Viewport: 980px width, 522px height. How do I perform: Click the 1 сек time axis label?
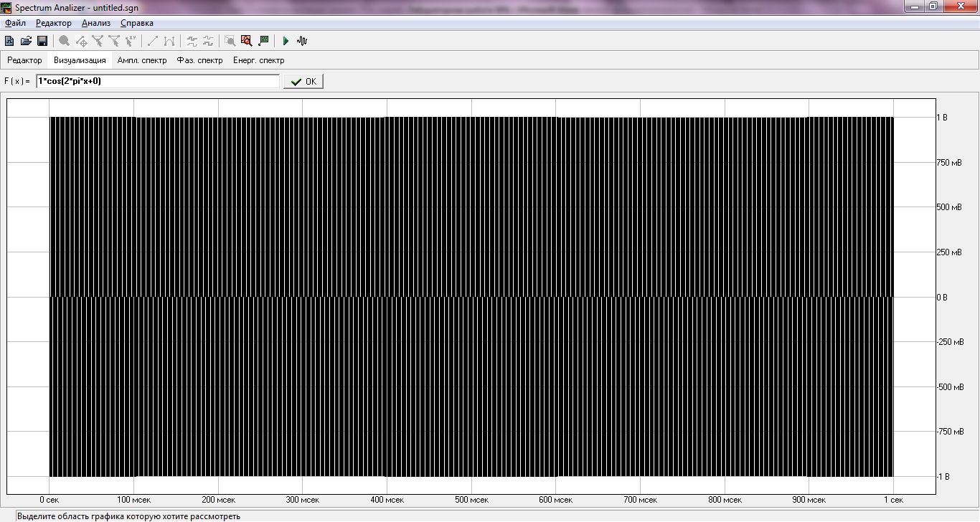pos(893,500)
